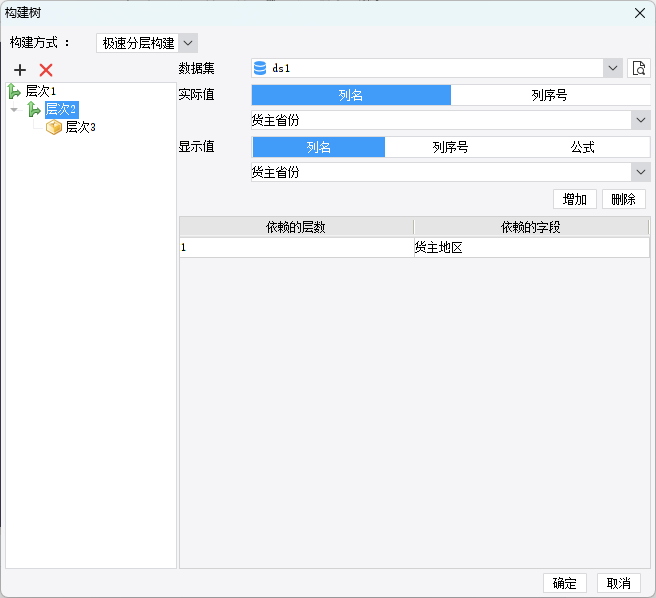656x598 pixels.
Task: Open the 显示值 column name dropdown
Action: tap(641, 172)
